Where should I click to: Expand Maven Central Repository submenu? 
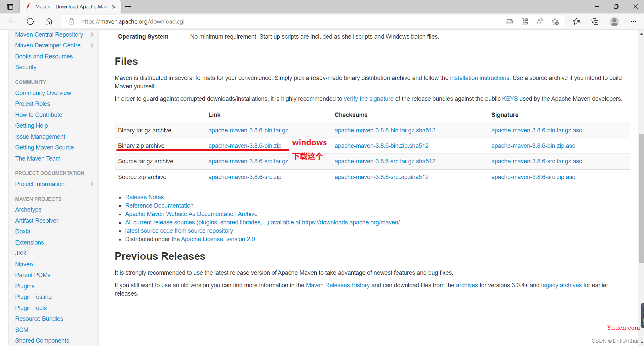(x=92, y=35)
